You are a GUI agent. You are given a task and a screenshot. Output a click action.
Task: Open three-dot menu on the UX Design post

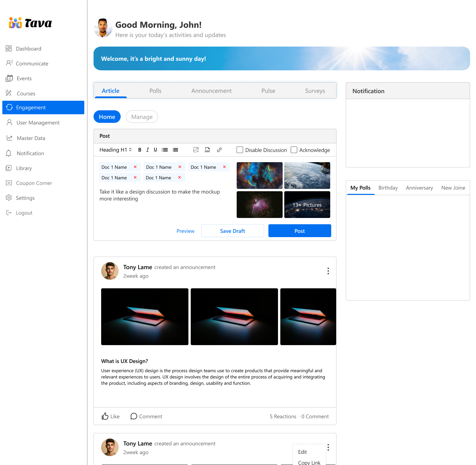tap(328, 271)
